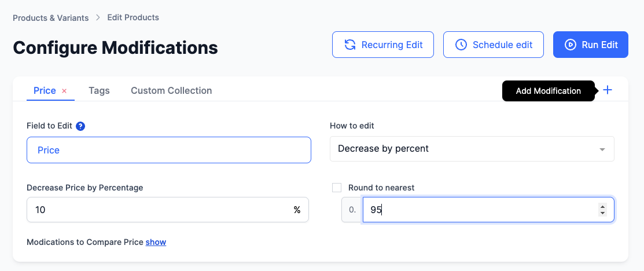Click the Edit Products breadcrumb
This screenshot has height=271, width=644.
coord(133,17)
